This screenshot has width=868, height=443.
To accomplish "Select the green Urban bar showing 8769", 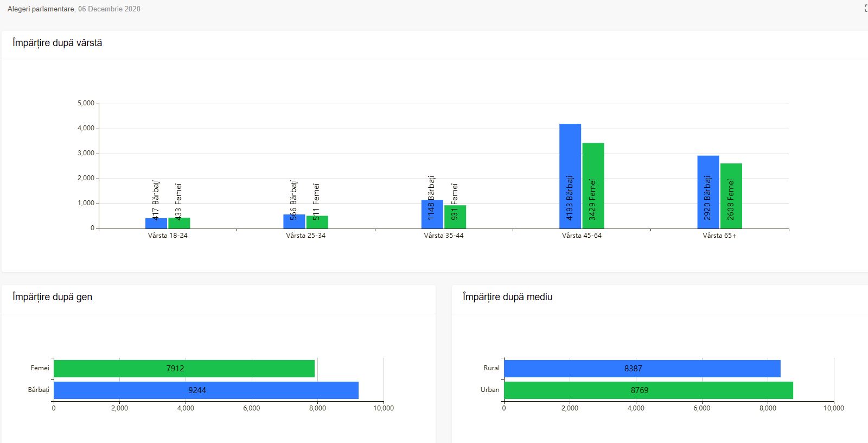I will tap(648, 390).
